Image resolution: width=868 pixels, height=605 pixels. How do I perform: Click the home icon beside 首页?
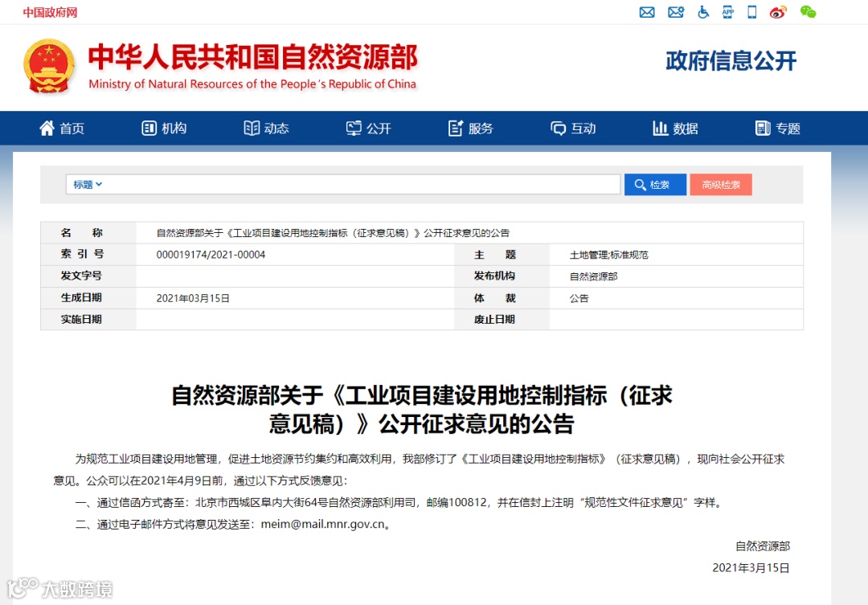coord(47,128)
